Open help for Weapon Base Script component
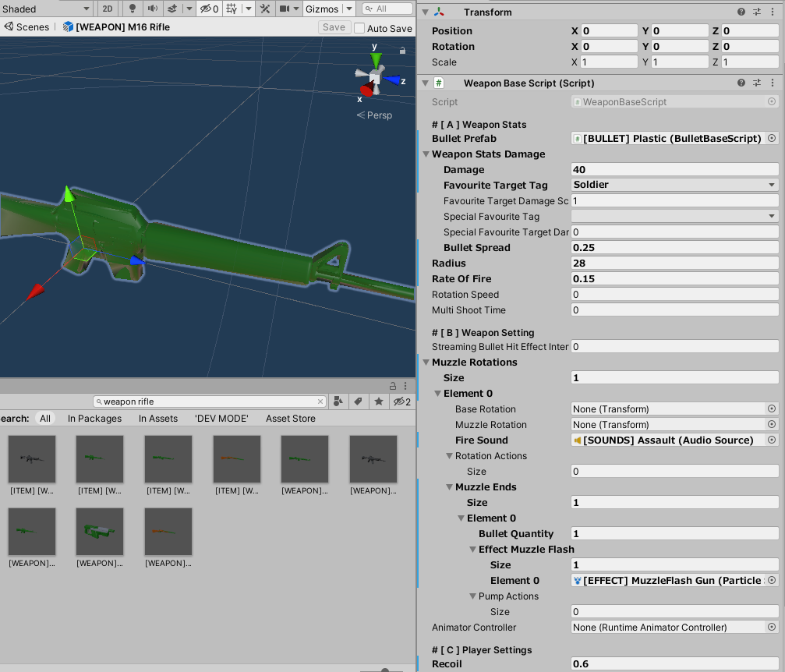This screenshot has height=672, width=785. tap(741, 83)
